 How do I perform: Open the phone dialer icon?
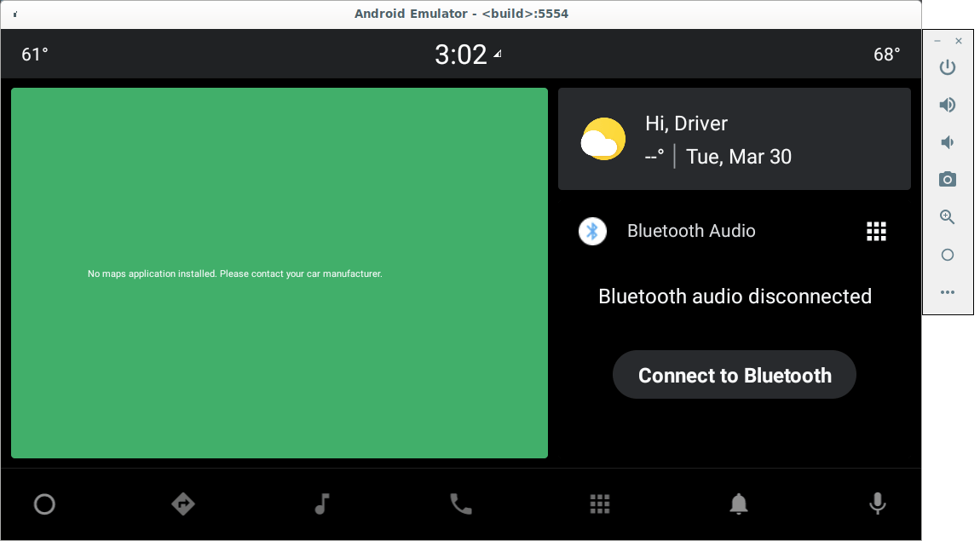pos(461,504)
